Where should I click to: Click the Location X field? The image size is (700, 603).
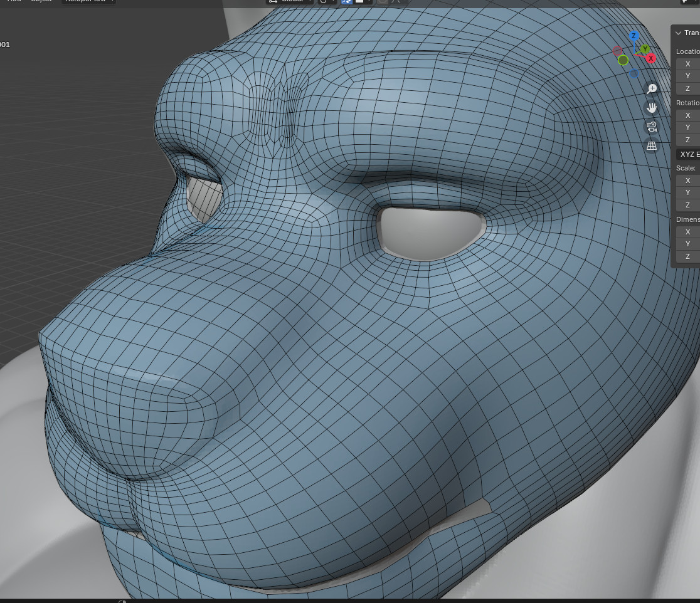tap(689, 64)
